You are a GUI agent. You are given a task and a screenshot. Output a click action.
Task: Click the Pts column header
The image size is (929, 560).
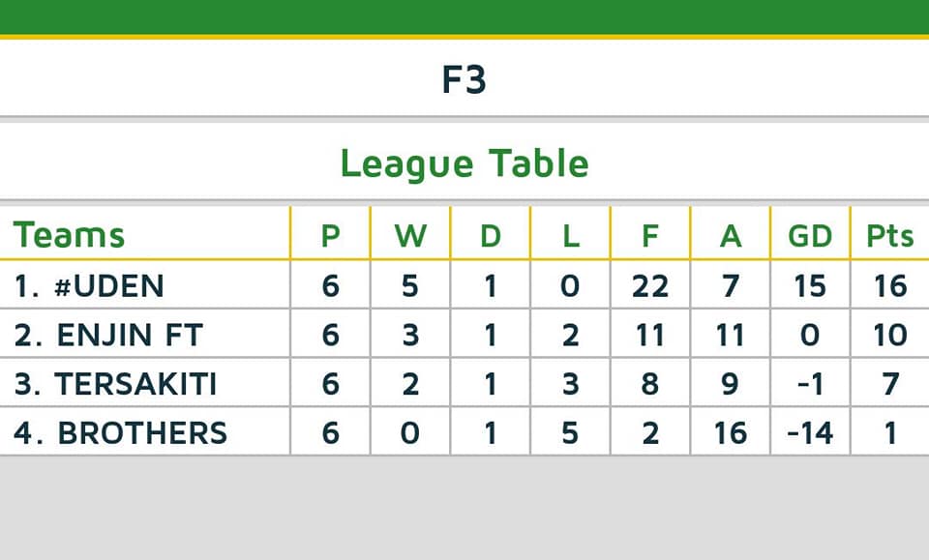pyautogui.click(x=890, y=236)
